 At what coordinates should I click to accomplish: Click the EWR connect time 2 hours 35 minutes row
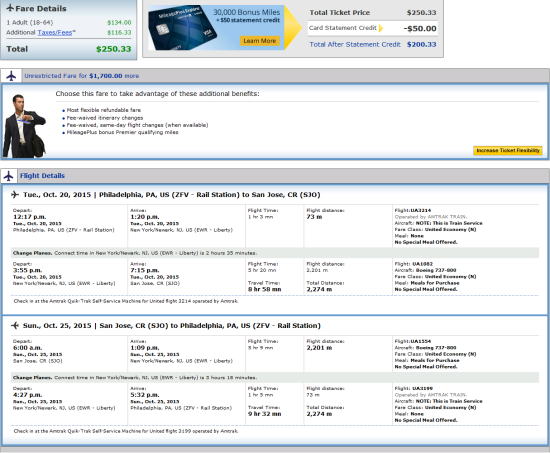click(275, 253)
